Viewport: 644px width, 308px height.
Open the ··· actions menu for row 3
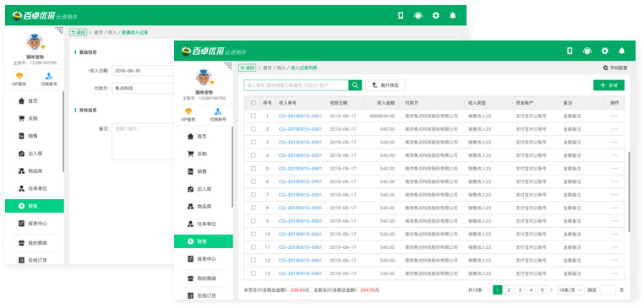point(614,143)
